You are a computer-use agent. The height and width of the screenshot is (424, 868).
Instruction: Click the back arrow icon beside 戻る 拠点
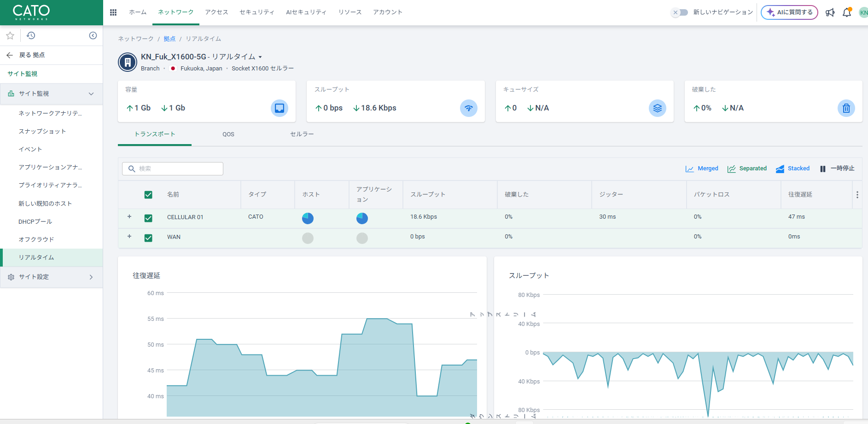pos(10,55)
